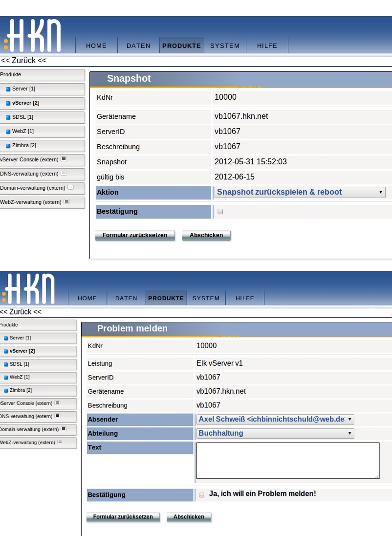Click the HKN logo above the Snapshot page
The width and height of the screenshot is (392, 536).
point(32,36)
